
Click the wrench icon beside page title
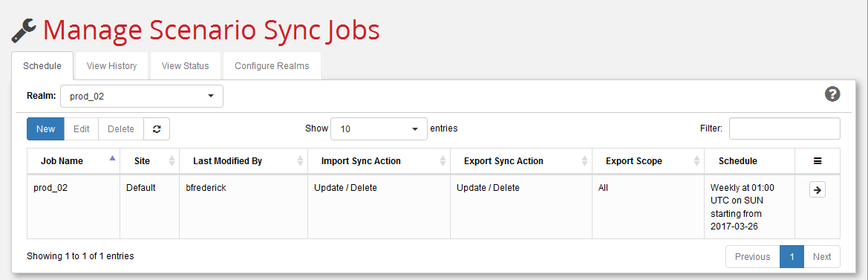(24, 31)
